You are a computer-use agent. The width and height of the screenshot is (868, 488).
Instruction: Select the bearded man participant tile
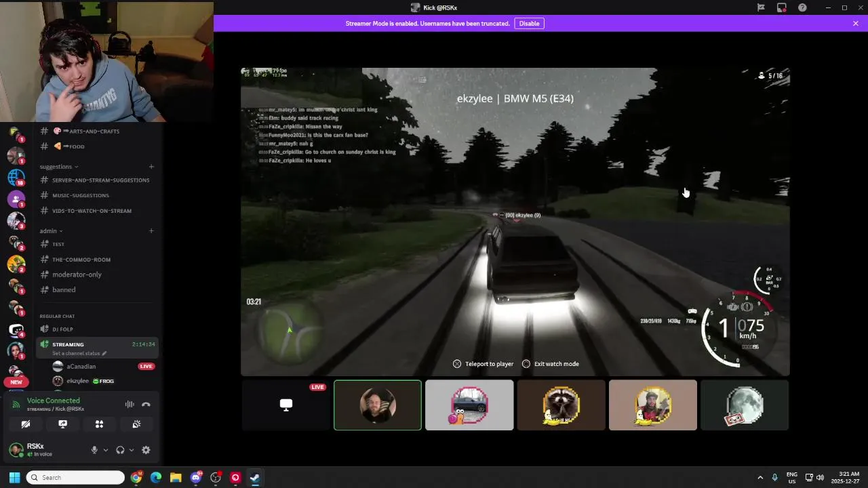[x=378, y=405]
